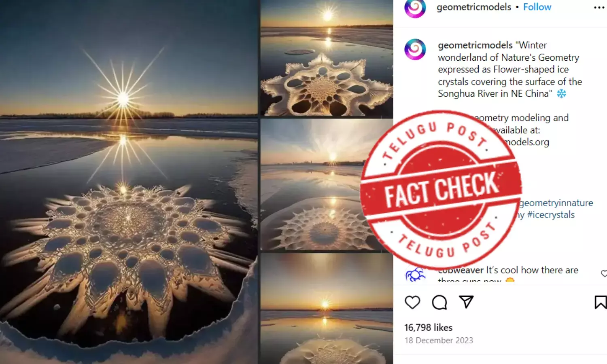Open geometricmodels username in post header
This screenshot has width=607, height=364.
pyautogui.click(x=474, y=7)
